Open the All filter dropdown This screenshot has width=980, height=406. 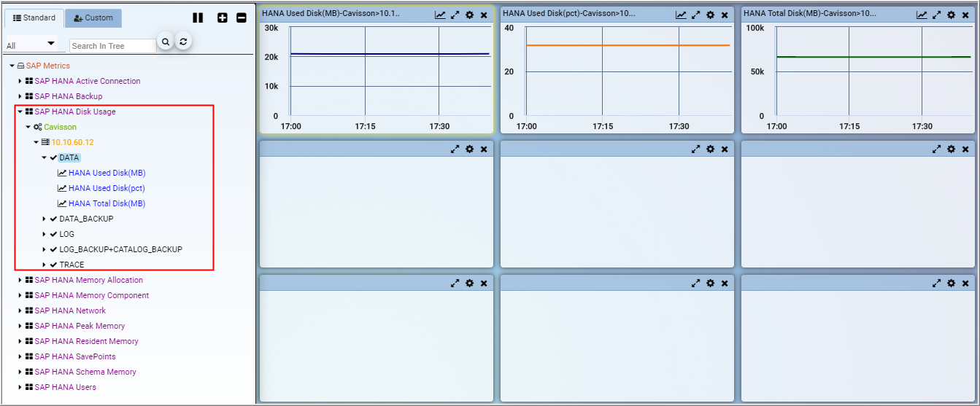tap(31, 45)
